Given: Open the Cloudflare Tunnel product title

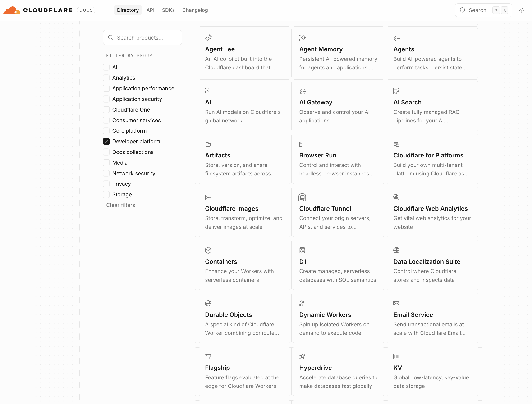Looking at the screenshot, I should 325,208.
